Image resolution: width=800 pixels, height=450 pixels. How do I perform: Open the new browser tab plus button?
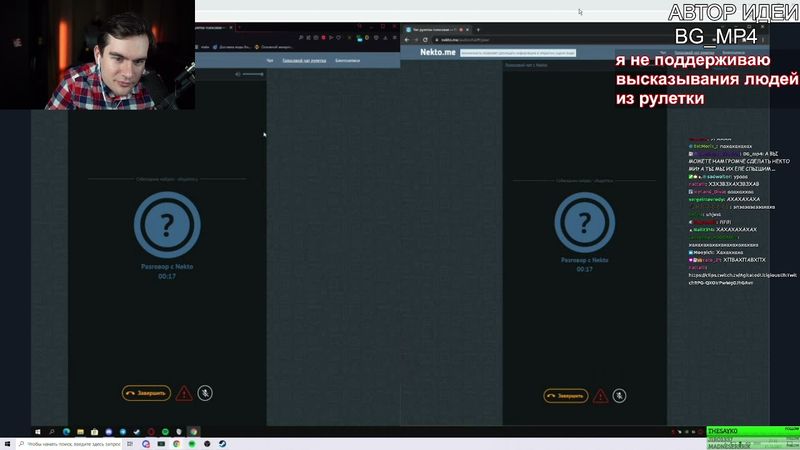click(x=478, y=30)
